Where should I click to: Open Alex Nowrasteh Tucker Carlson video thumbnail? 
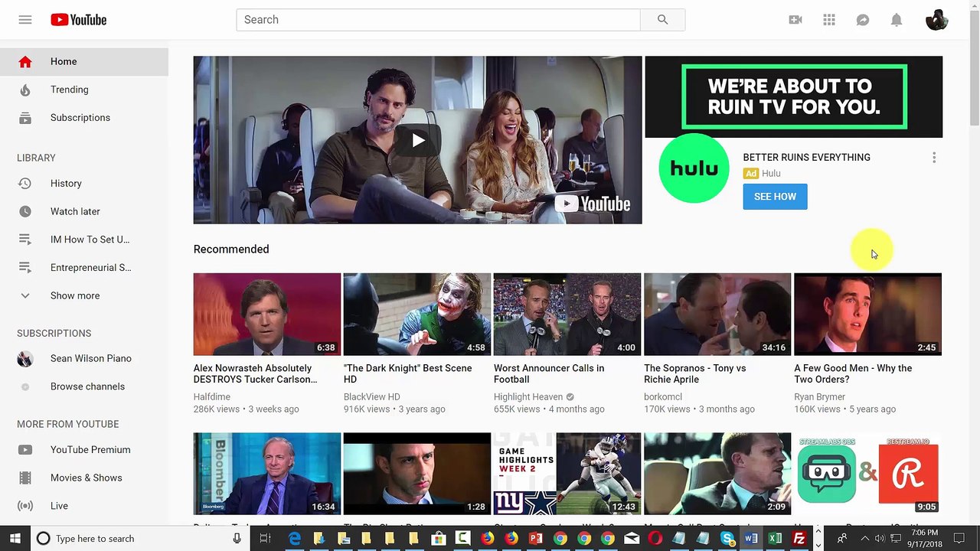(267, 315)
